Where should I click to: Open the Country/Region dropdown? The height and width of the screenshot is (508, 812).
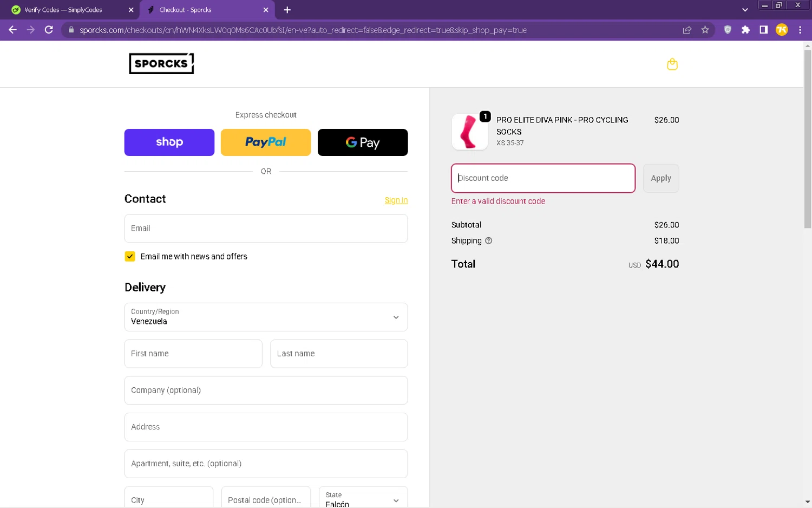(x=266, y=317)
